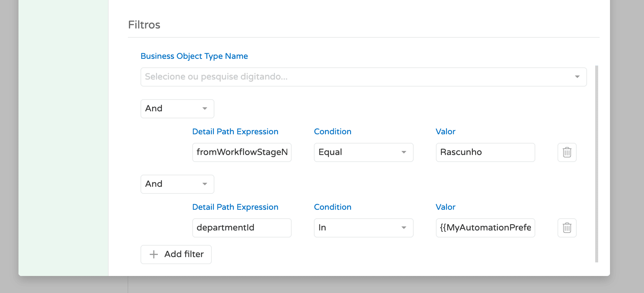Click the Valor label above Rascunho
The image size is (644, 293).
[x=445, y=132]
